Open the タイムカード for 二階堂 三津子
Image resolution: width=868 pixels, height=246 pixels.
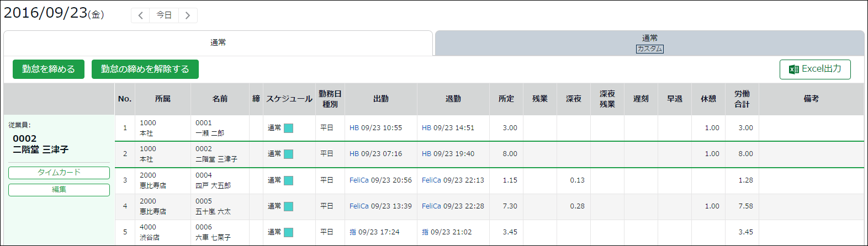click(x=59, y=173)
